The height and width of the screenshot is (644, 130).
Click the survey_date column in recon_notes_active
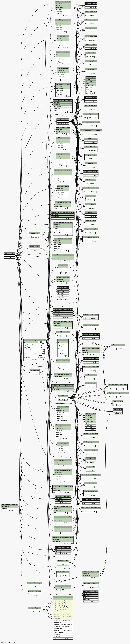pos(91,418)
